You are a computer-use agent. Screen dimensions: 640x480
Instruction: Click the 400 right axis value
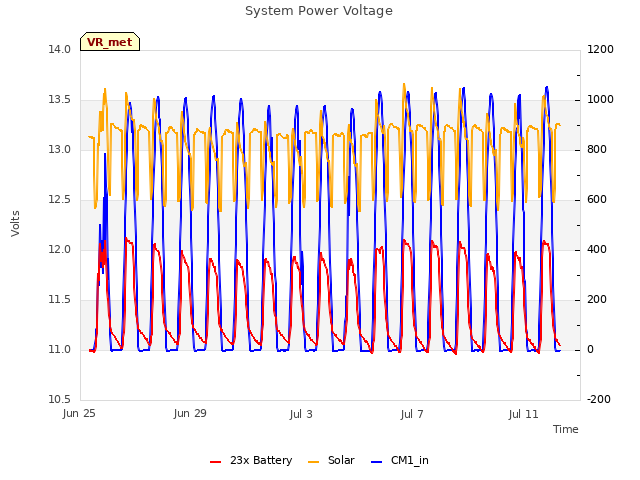(x=597, y=249)
